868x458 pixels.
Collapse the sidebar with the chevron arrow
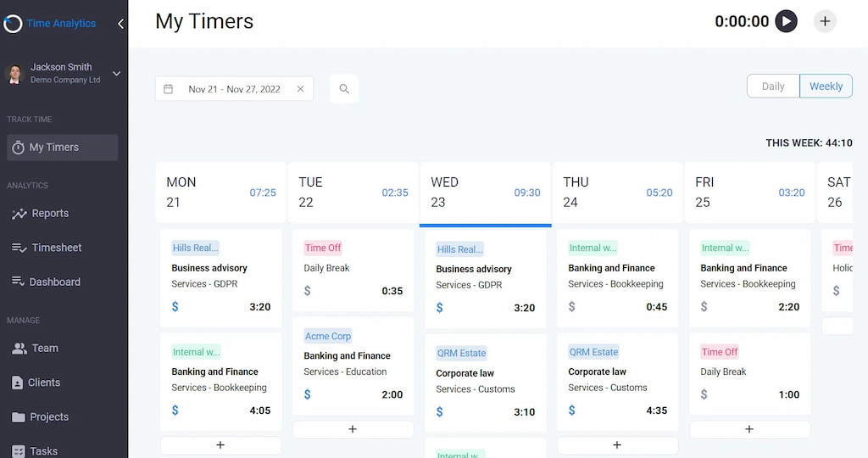[x=120, y=24]
